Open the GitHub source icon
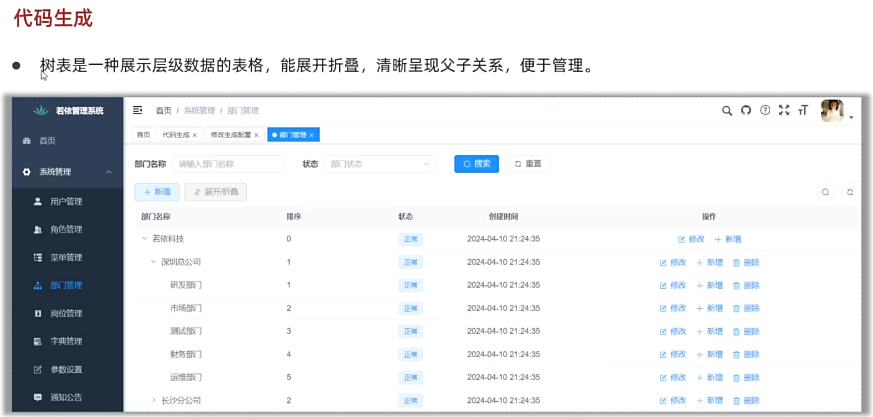Screen dimensions: 873x417 pos(746,110)
